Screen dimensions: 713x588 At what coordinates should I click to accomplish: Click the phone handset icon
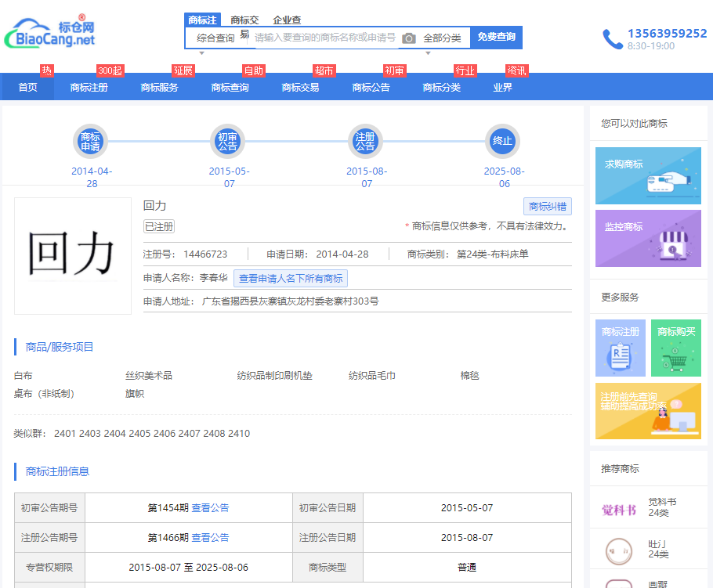pos(613,39)
